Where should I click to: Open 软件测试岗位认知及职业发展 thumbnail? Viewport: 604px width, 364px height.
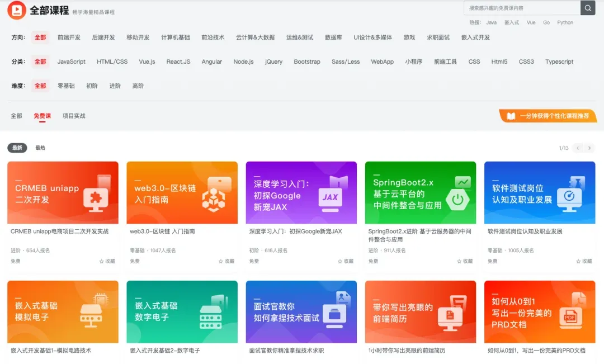pos(540,192)
